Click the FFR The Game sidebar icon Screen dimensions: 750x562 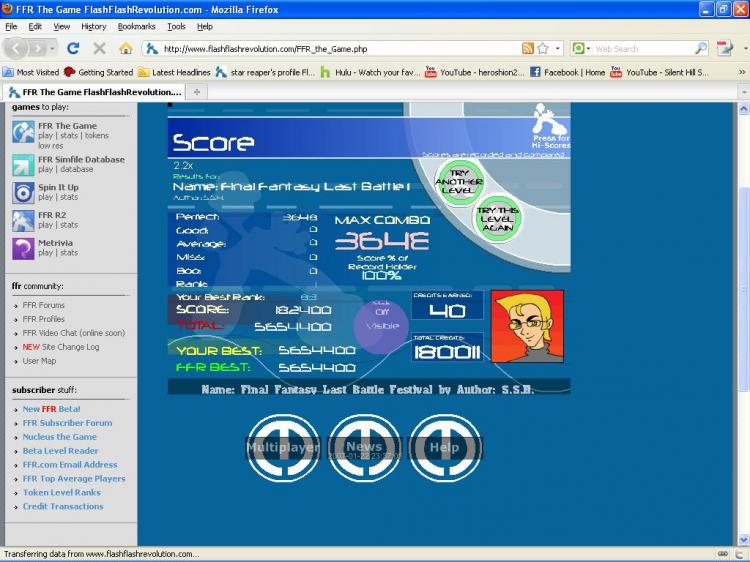tap(23, 132)
